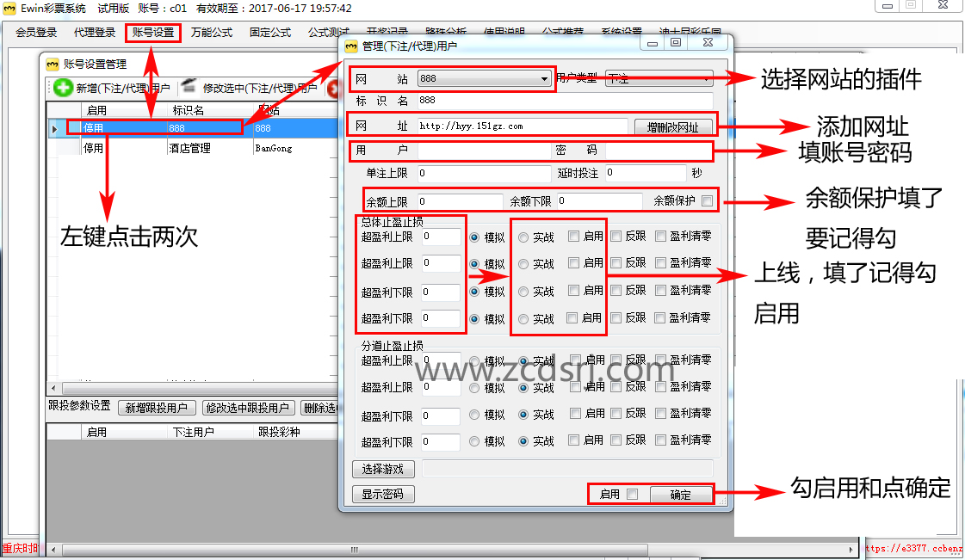
Task: Click the green plus add-user icon
Action: pos(64,88)
